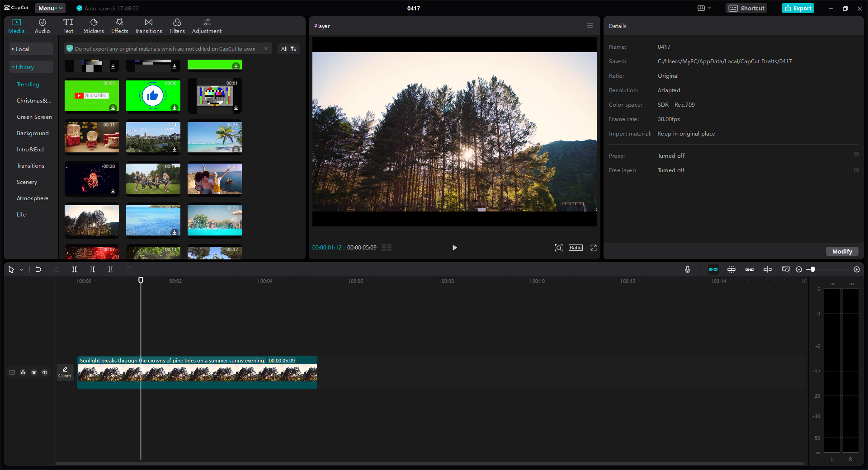Image resolution: width=868 pixels, height=470 pixels.
Task: Click the timeline zoom slider handle
Action: (x=812, y=269)
